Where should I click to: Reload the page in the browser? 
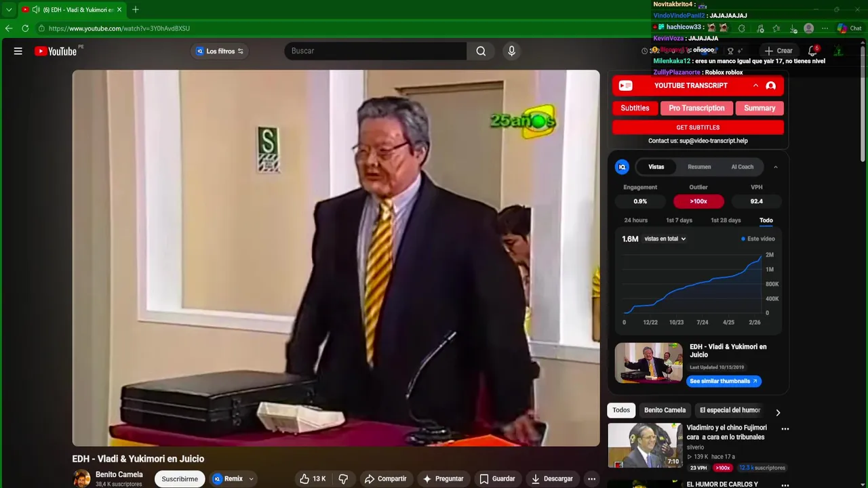pos(25,28)
